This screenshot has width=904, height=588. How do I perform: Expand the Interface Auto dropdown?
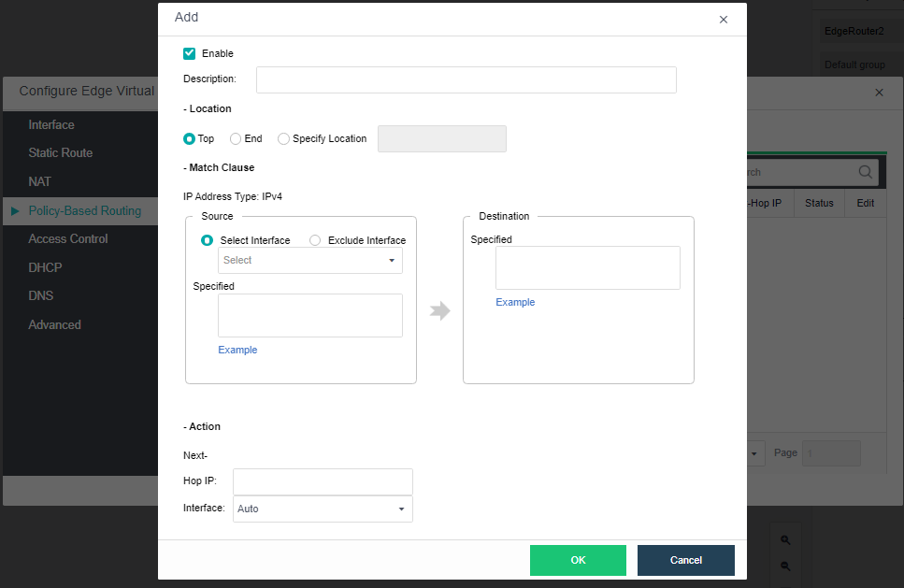click(323, 509)
